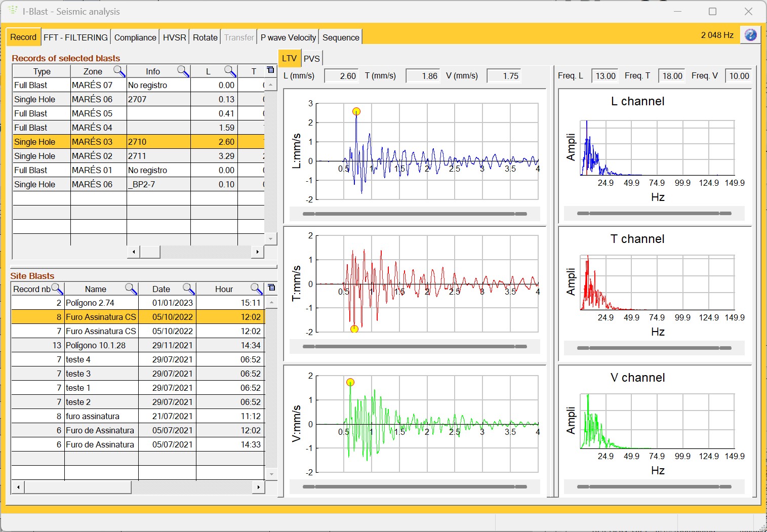
Task: Open the Compliance tab
Action: pos(135,36)
